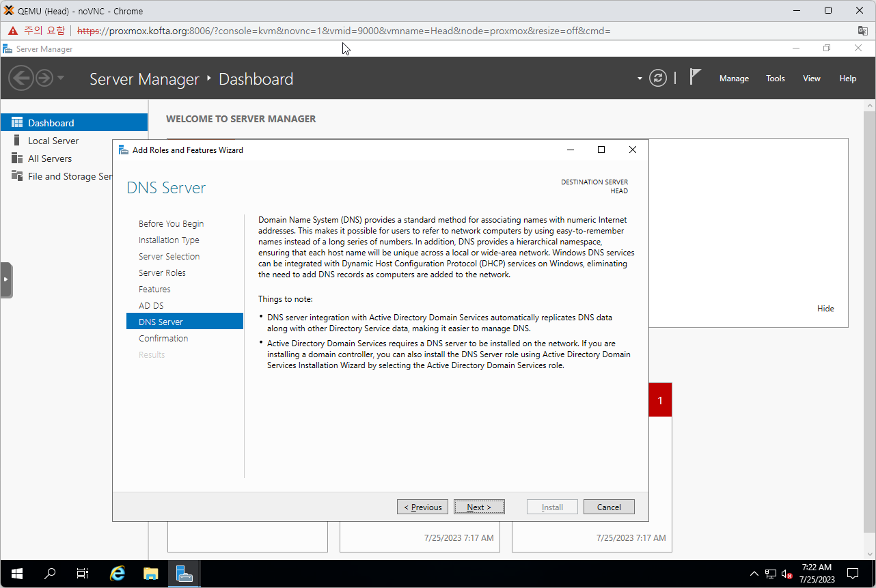
Task: Click Next in the wizard
Action: coord(479,507)
